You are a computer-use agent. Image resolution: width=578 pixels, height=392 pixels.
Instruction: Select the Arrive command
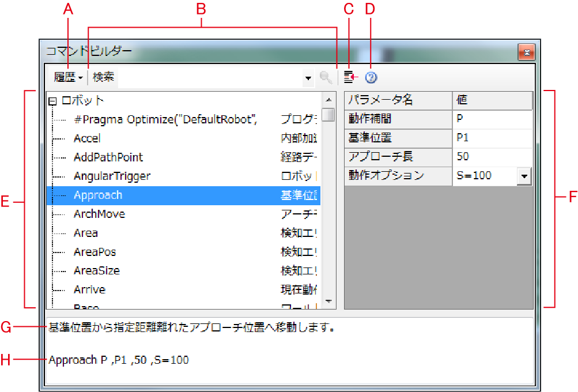click(89, 290)
